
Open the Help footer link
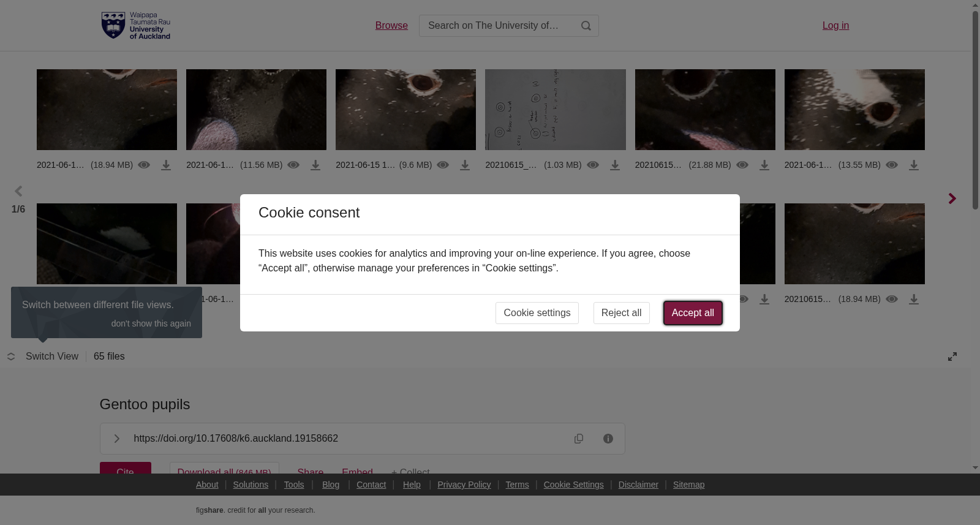412,485
